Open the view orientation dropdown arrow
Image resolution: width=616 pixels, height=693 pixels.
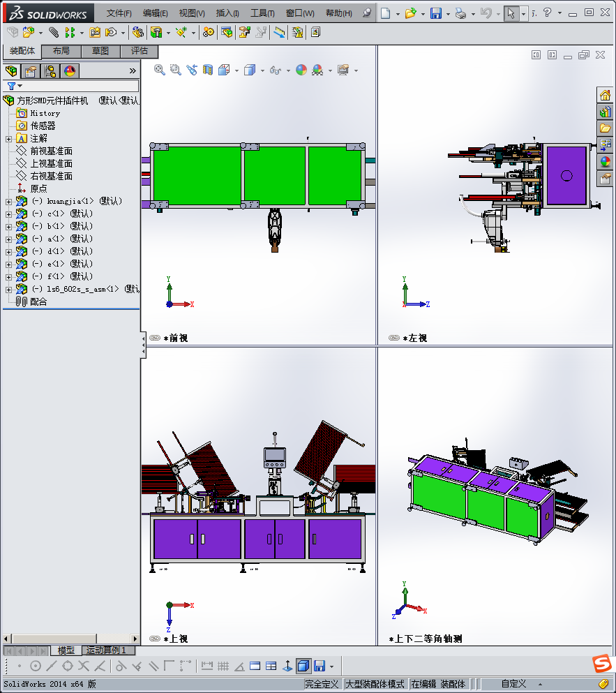[237, 70]
